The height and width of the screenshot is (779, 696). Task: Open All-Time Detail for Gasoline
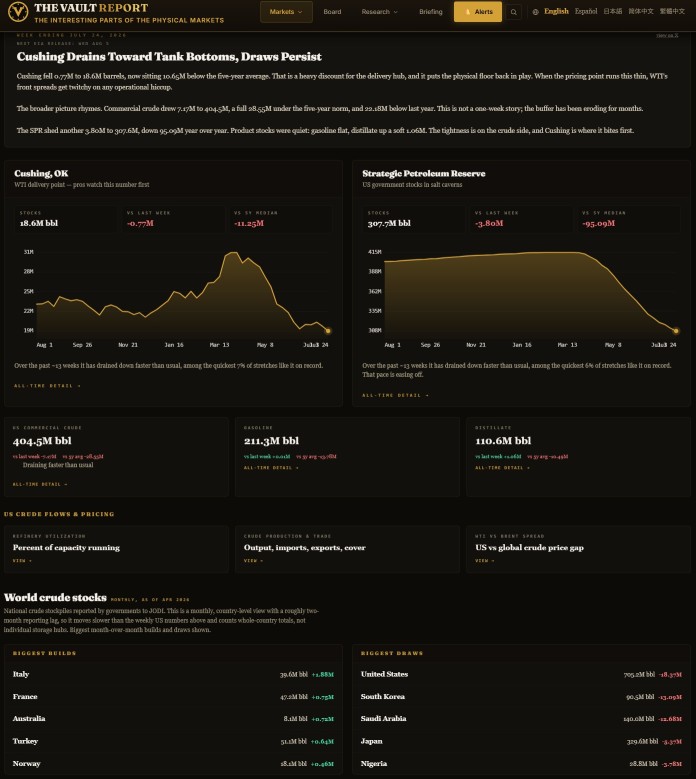click(x=271, y=467)
